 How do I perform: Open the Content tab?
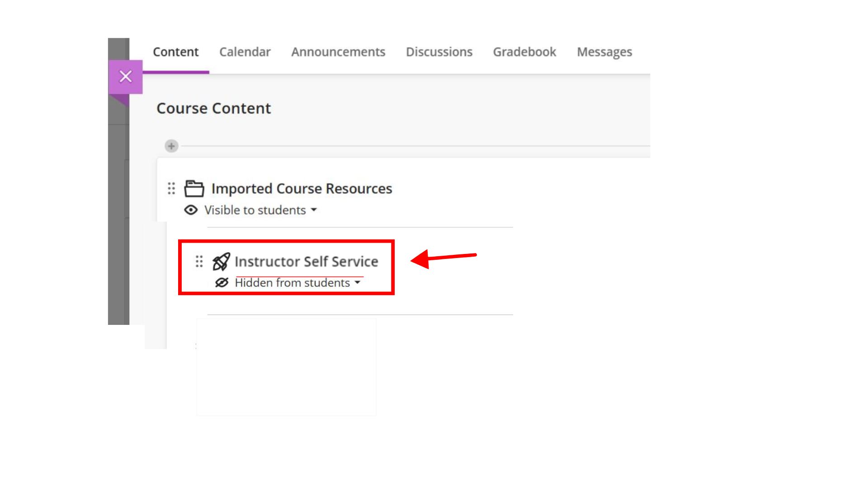pos(176,52)
